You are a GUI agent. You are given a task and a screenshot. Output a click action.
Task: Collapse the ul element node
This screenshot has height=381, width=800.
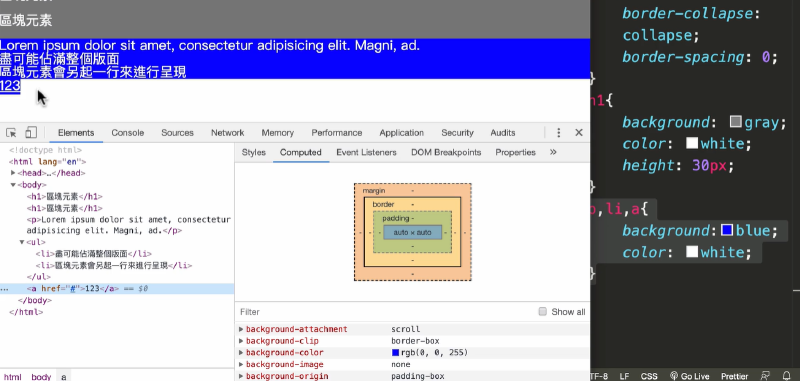22,242
